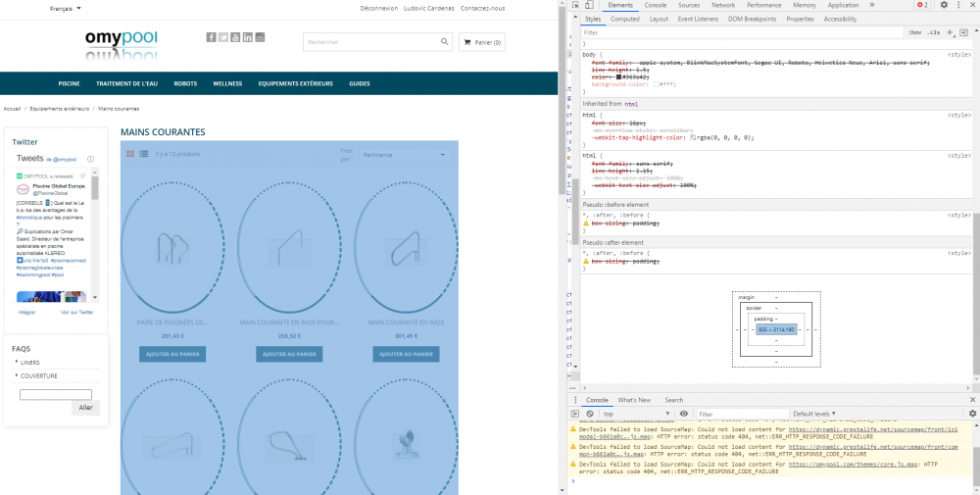Open the Computed styles tab
The width and height of the screenshot is (980, 495).
click(624, 19)
